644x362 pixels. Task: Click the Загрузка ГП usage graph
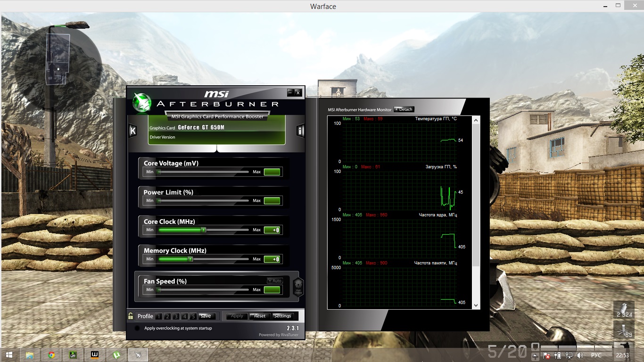click(x=400, y=191)
